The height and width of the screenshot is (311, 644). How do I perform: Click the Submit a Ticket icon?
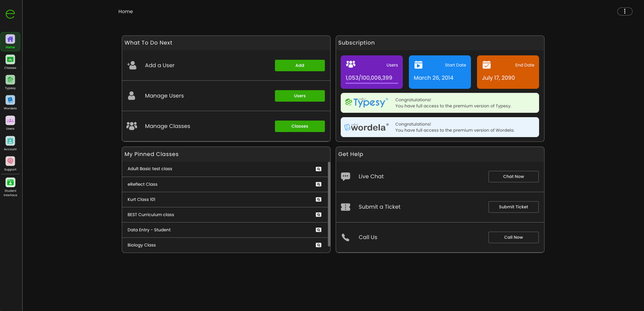[345, 207]
